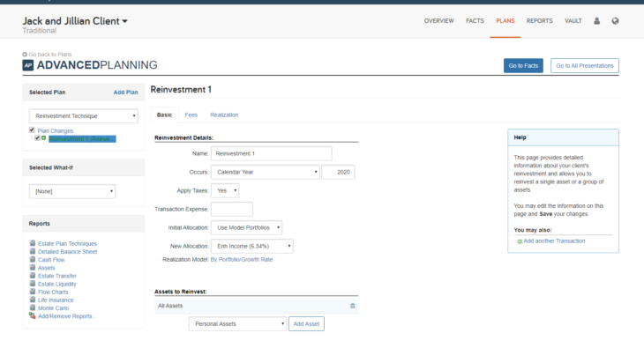Open the Add/Remove Reports link
The width and height of the screenshot is (644, 348).
[67, 316]
